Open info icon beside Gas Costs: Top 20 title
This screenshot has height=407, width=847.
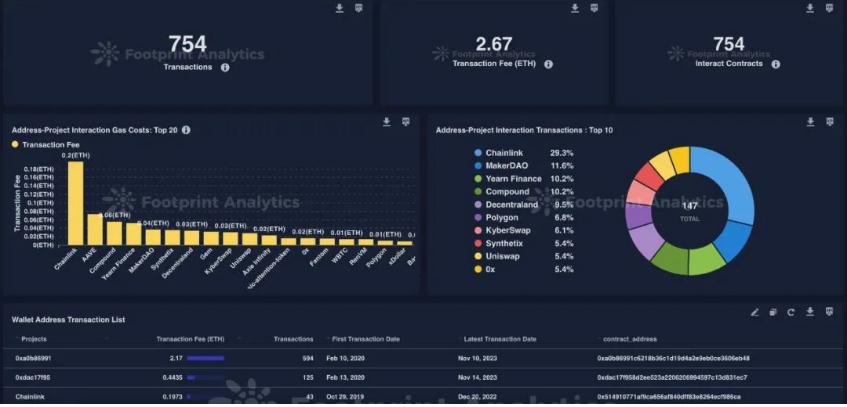pos(186,130)
